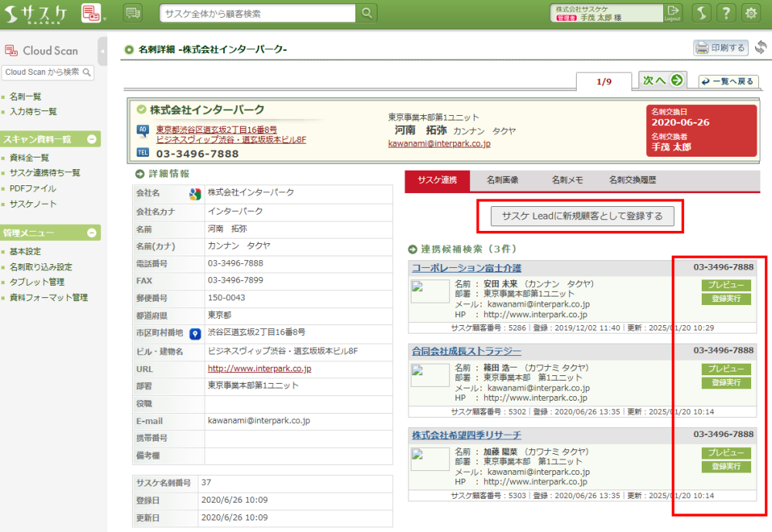772x532 pixels.
Task: Click map pin icon beside 市区町村番地
Action: [x=195, y=334]
